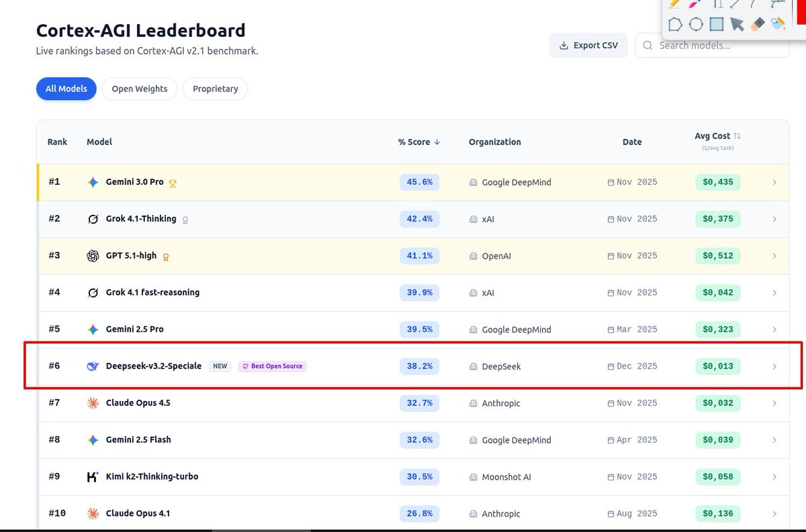Click the Claude Opus 4.1 logo
Viewport: 806px width, 532px height.
(93, 514)
